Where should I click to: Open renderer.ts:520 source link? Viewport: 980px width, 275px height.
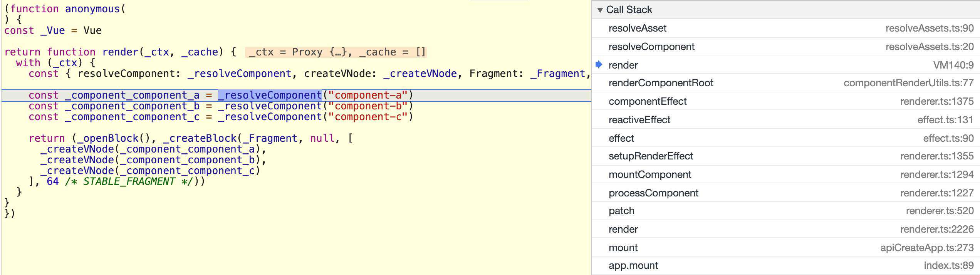click(940, 211)
